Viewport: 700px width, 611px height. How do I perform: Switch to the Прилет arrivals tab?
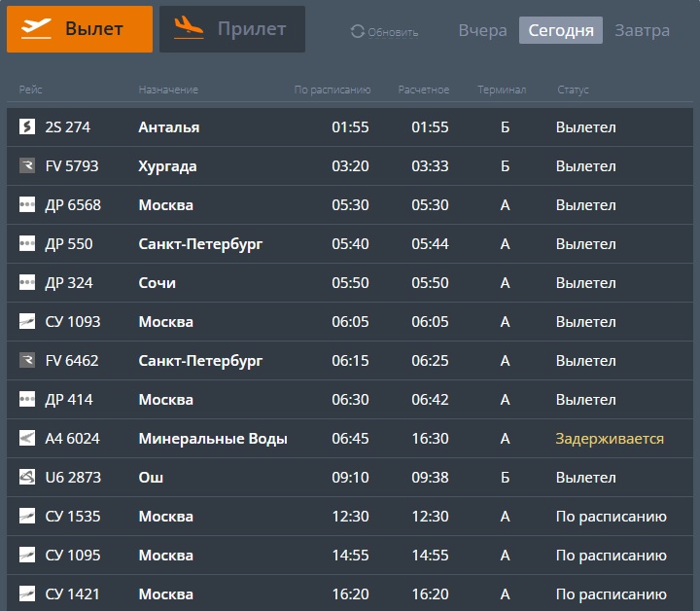(x=232, y=29)
